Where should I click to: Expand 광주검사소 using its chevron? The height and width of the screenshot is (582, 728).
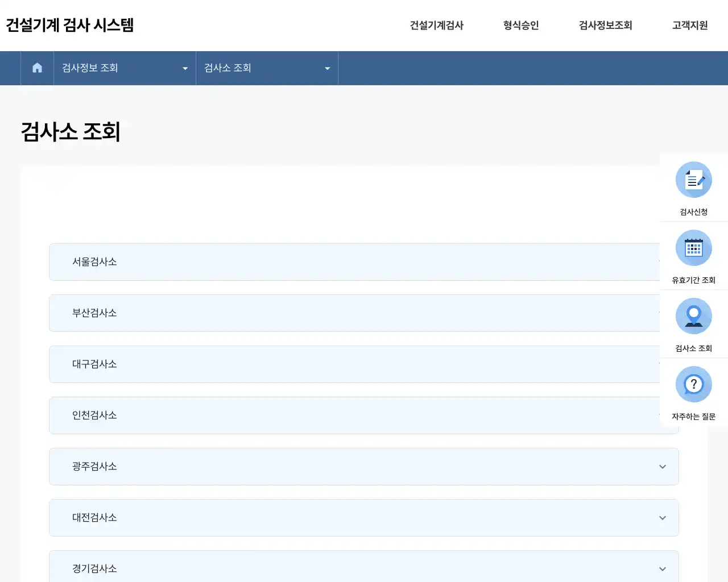(662, 467)
